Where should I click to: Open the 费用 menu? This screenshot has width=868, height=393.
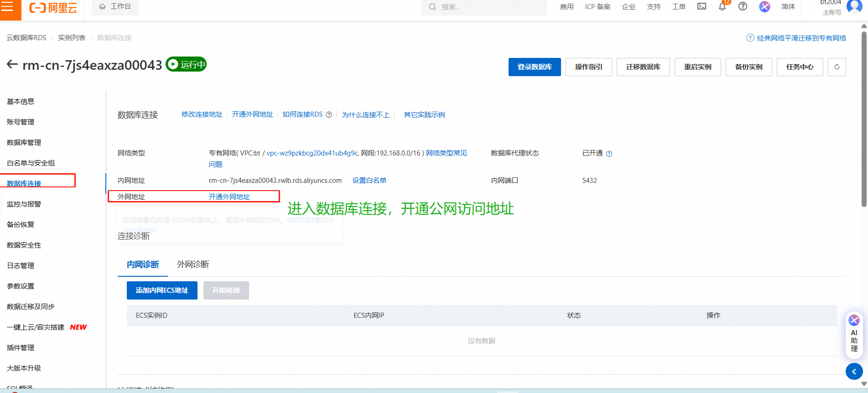[x=567, y=7]
